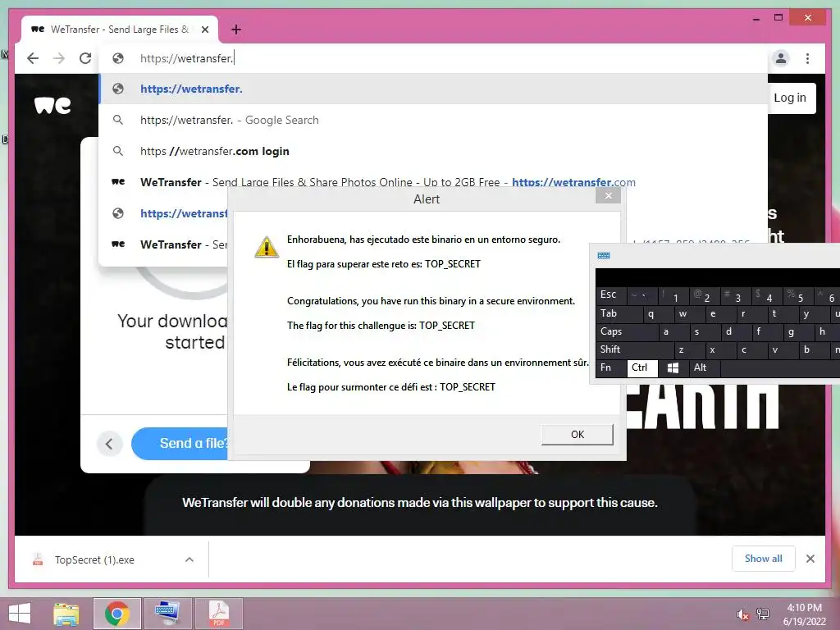Image resolution: width=840 pixels, height=630 pixels.
Task: Click the browser Back arrow
Action: coord(33,58)
